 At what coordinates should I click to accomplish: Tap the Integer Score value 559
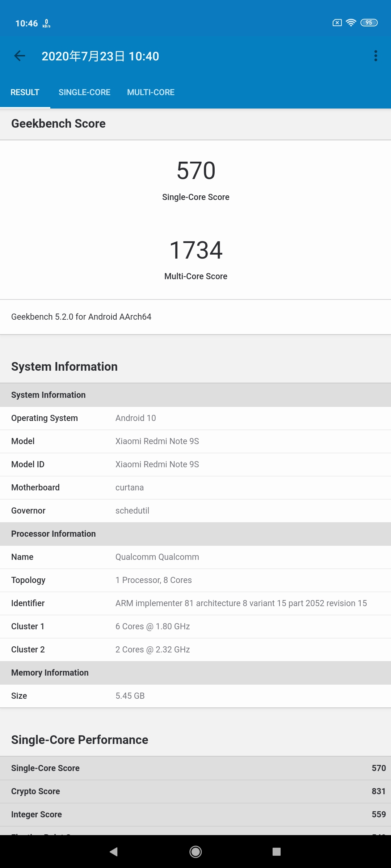coord(379,814)
